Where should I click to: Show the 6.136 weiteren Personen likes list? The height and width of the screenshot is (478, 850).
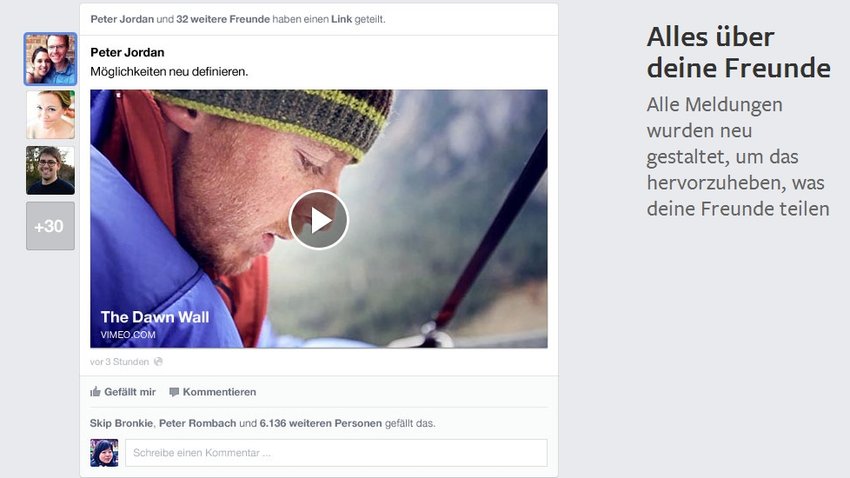pyautogui.click(x=320, y=423)
